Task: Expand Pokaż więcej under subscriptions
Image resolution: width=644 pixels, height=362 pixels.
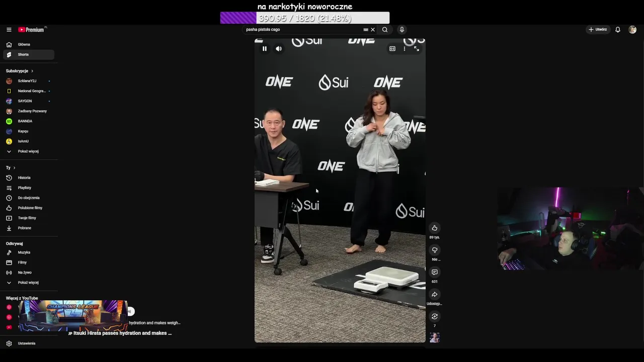Action: tap(29, 151)
